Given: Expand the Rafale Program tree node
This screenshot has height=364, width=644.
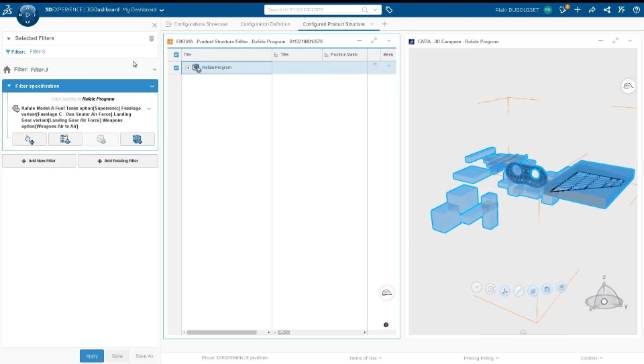Looking at the screenshot, I should tap(188, 68).
